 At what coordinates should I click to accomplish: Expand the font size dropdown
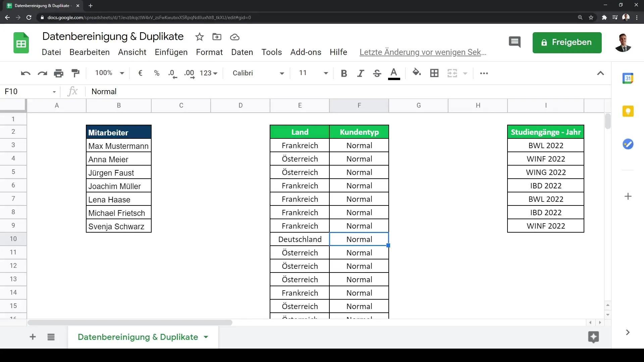pyautogui.click(x=326, y=73)
